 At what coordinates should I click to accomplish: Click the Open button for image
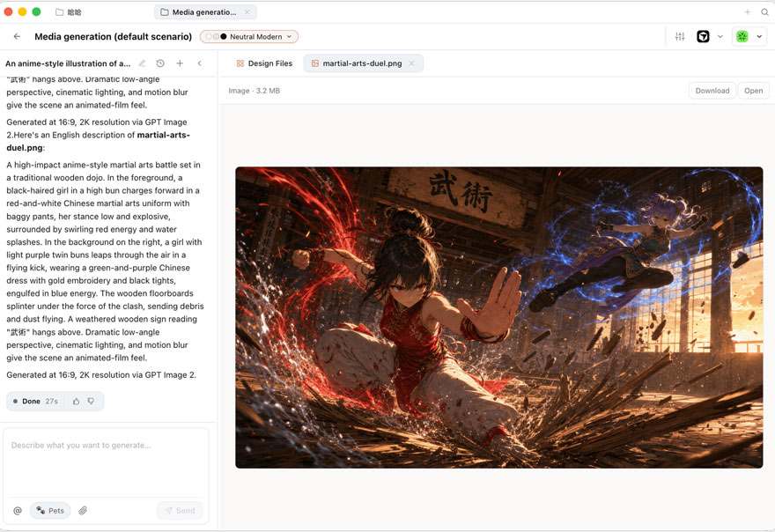coord(753,91)
